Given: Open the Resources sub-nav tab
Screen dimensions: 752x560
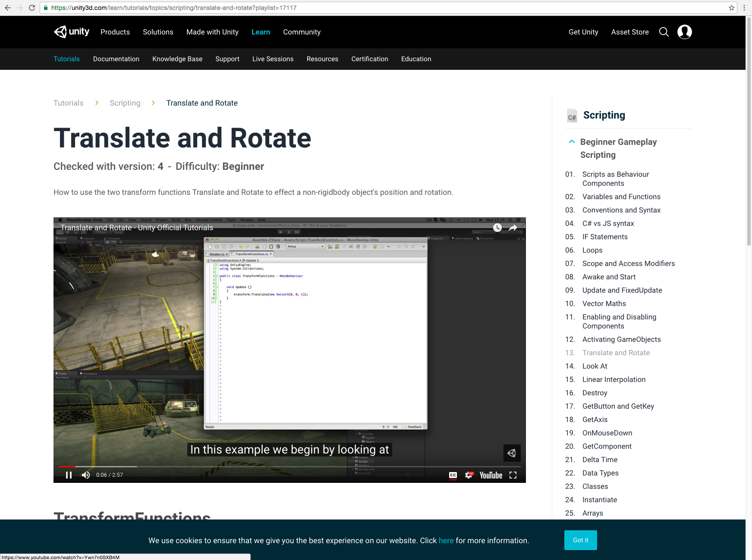Looking at the screenshot, I should pyautogui.click(x=322, y=59).
